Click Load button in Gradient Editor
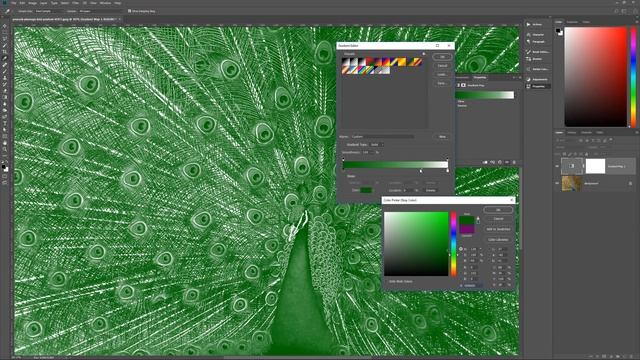640x360 pixels. [442, 74]
